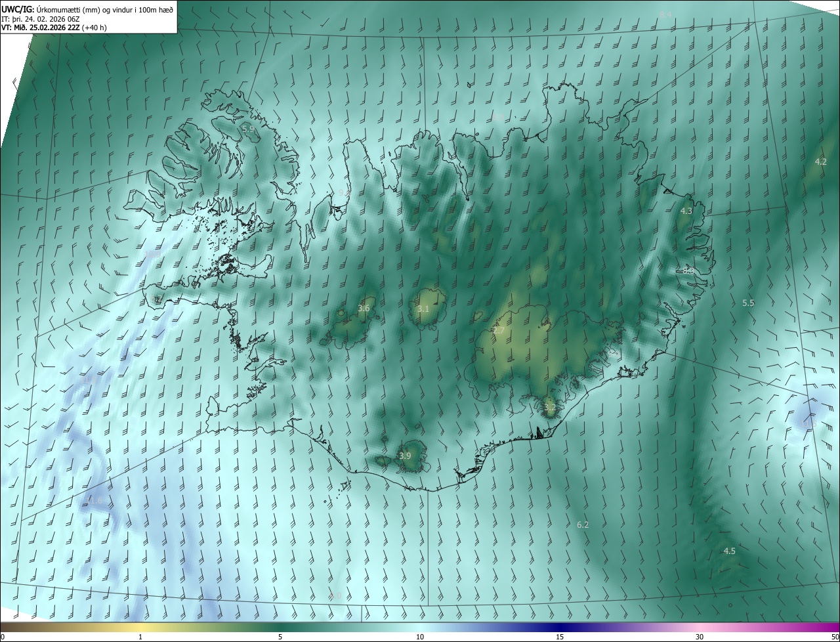Viewport: 840px width, 642px height.
Task: Click the 4.3 value label on the east coast
Action: coord(686,211)
